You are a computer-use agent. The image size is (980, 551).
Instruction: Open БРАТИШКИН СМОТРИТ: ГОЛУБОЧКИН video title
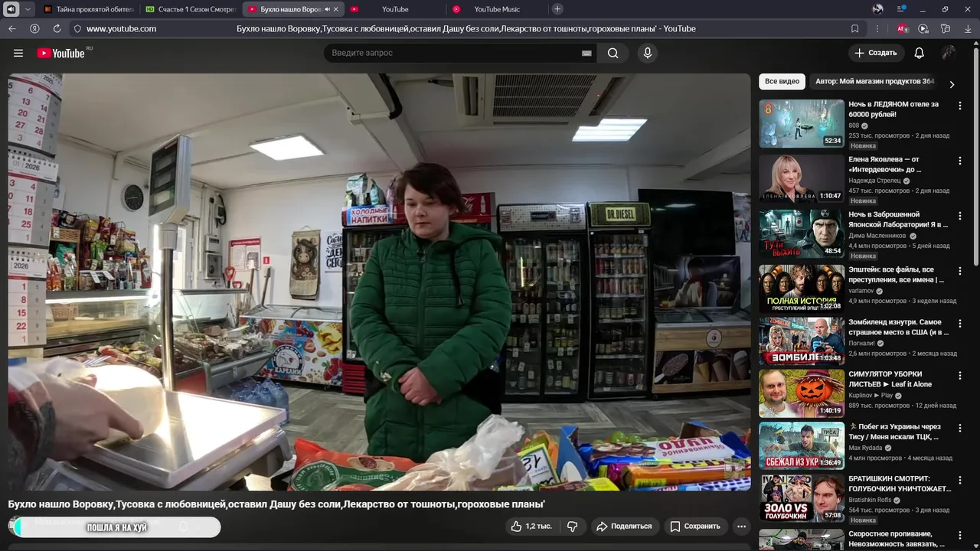900,484
